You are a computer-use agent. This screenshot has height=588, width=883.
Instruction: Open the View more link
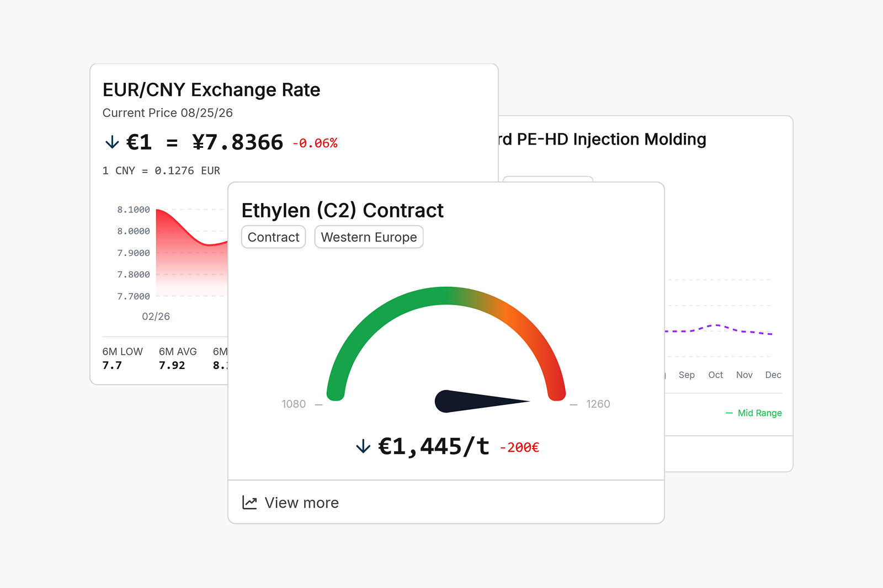[301, 503]
